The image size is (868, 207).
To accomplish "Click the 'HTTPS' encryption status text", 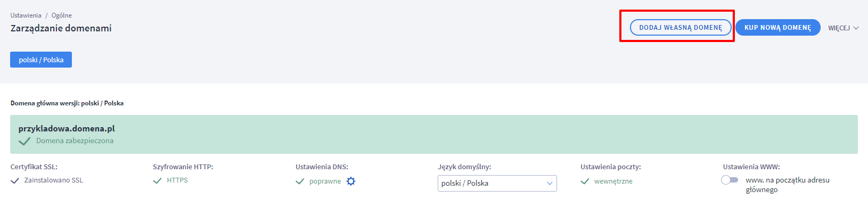I will coord(177,180).
